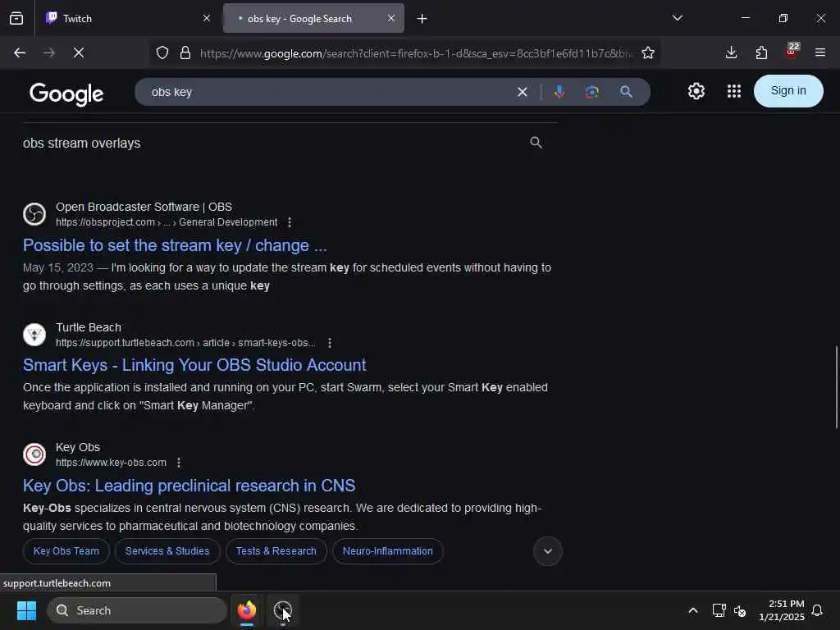Click the Open Broadcaster Software favicon

click(x=34, y=214)
